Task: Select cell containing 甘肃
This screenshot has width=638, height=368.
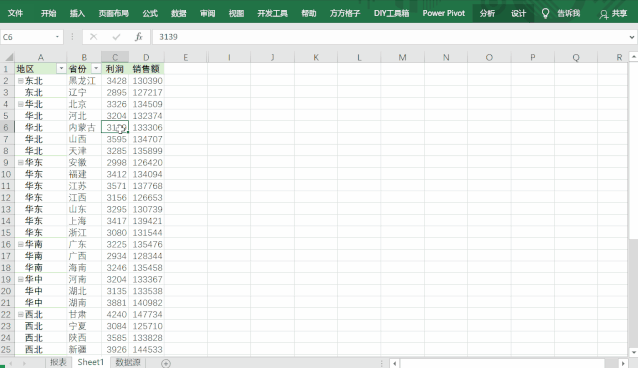Action: pos(84,314)
